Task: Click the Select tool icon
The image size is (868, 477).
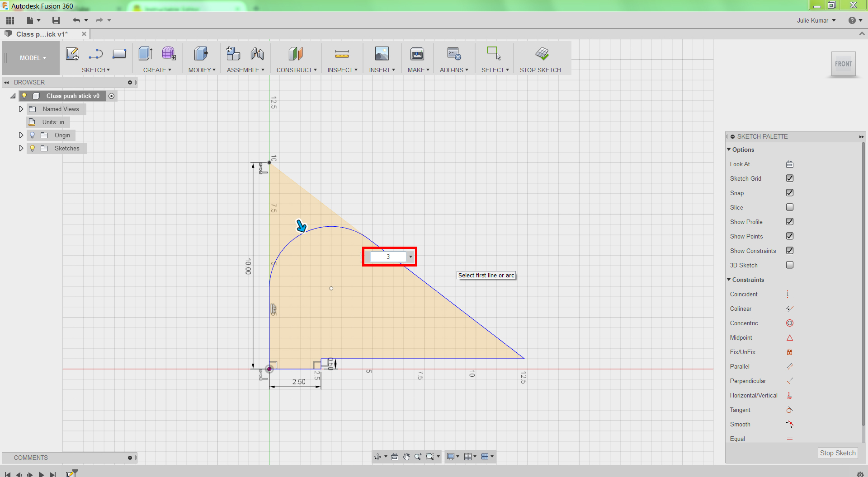Action: pos(494,53)
